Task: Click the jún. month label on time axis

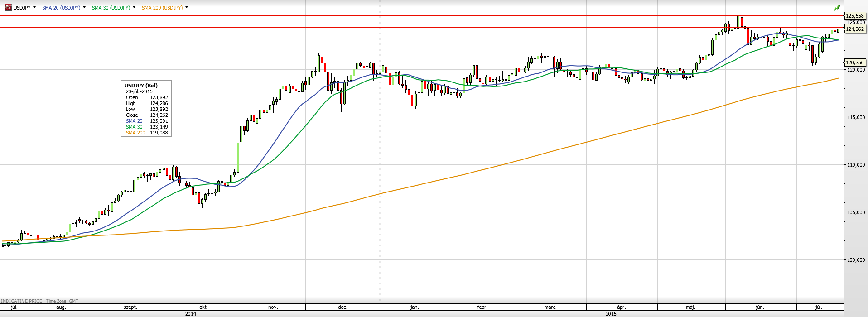Action: click(760, 307)
